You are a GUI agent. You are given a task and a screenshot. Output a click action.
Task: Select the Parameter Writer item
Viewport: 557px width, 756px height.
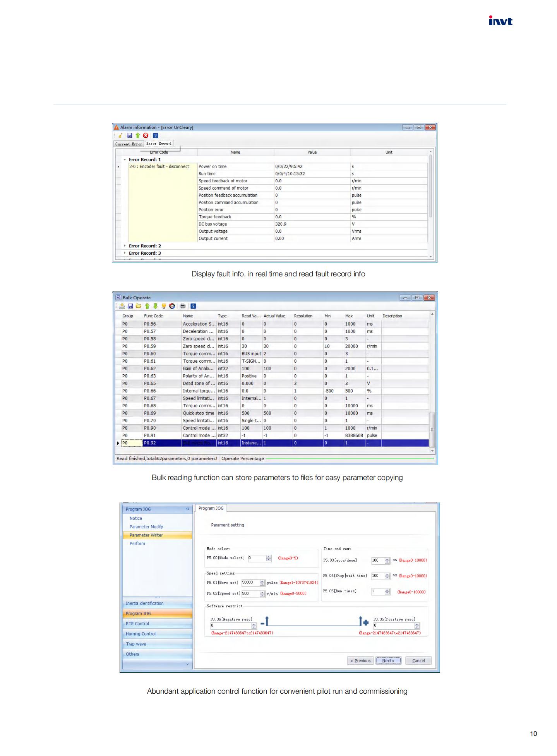coord(157,535)
